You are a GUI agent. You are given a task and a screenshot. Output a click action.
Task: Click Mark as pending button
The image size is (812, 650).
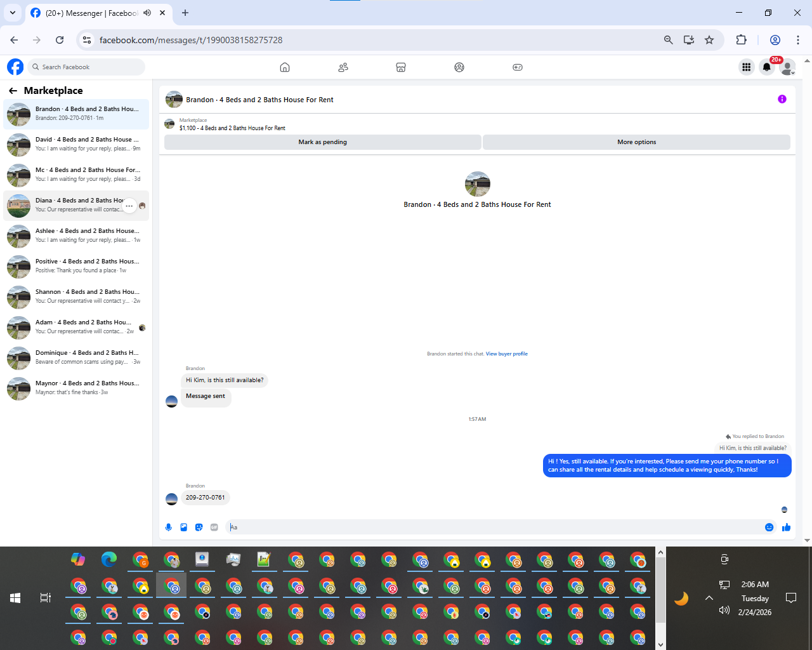tap(323, 142)
